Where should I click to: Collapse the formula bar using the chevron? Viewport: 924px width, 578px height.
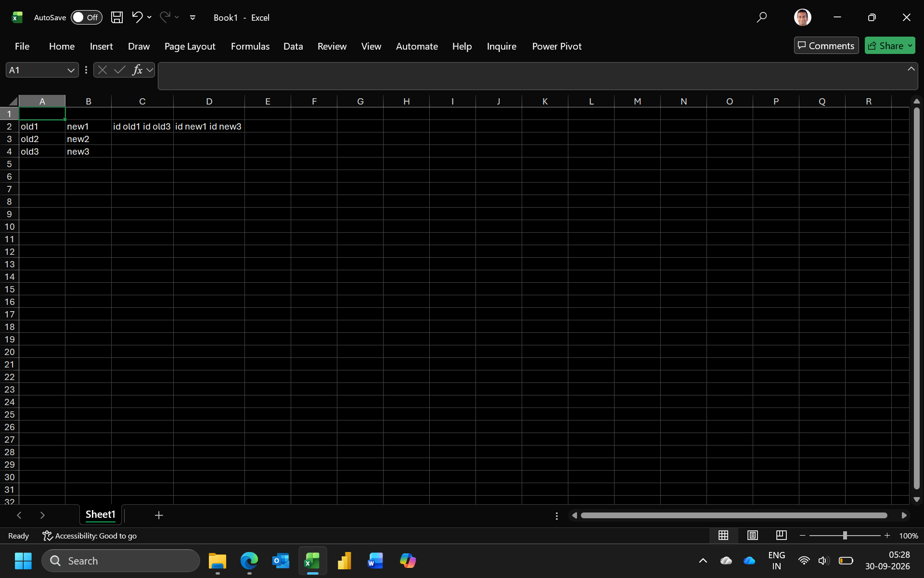pos(911,69)
